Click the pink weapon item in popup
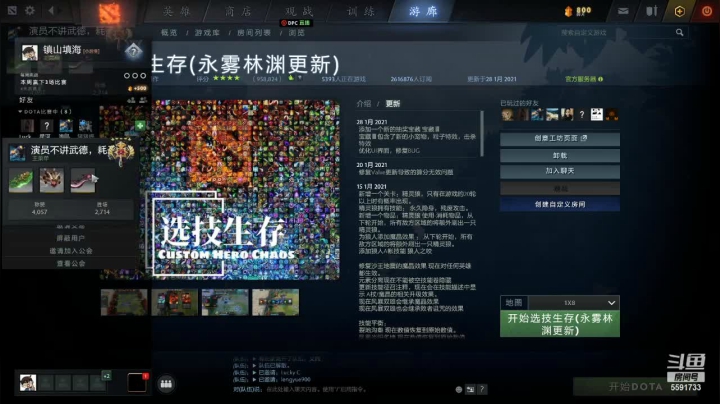Viewport: 720px width, 404px height. [x=83, y=180]
